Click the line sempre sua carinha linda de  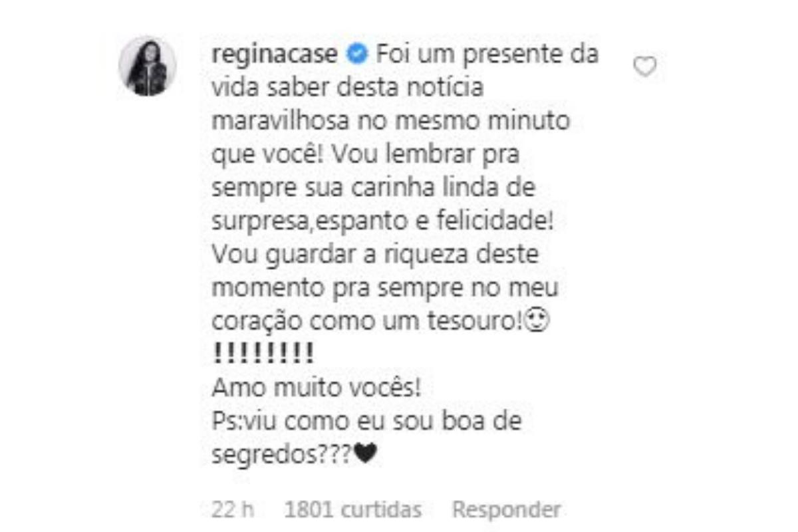(373, 189)
